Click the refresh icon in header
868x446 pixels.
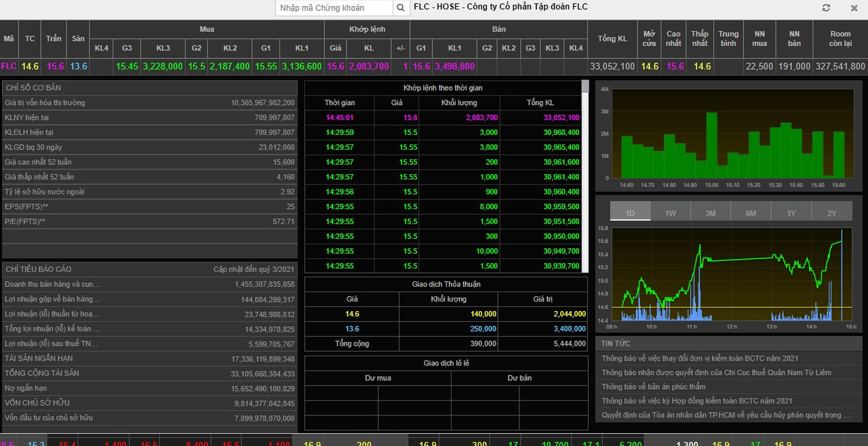(826, 7)
